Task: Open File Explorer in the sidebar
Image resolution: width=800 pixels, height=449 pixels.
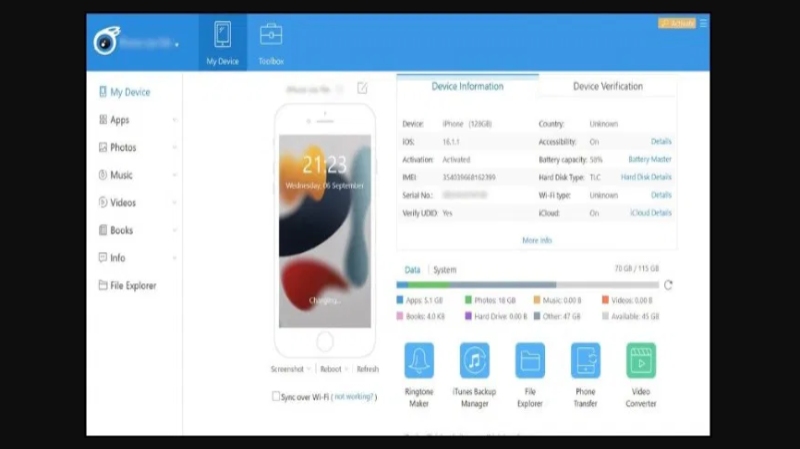Action: click(x=127, y=285)
